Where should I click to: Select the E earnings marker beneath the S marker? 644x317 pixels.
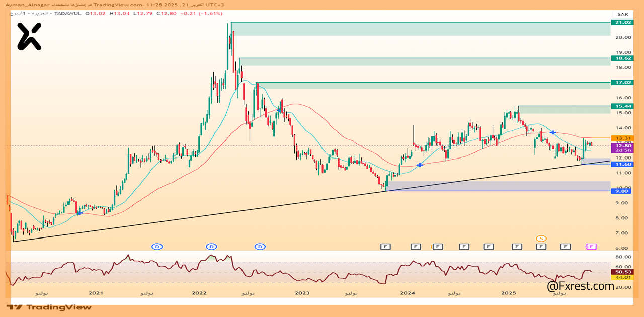pyautogui.click(x=541, y=247)
